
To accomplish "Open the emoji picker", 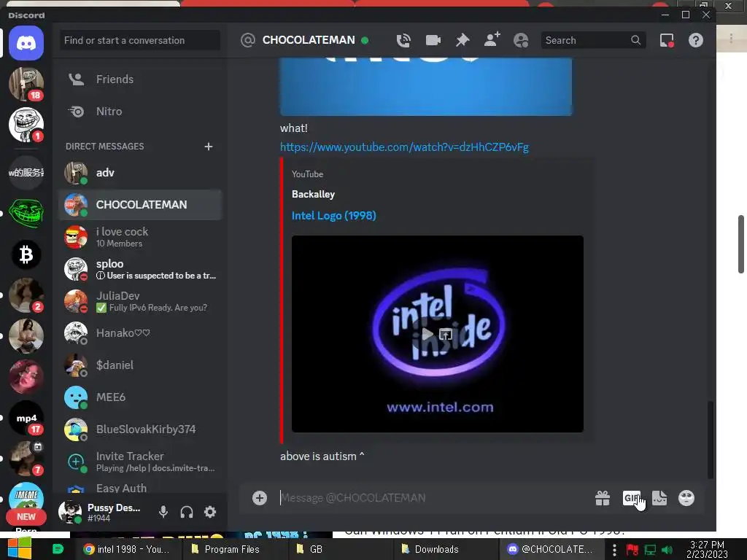I will click(x=686, y=498).
